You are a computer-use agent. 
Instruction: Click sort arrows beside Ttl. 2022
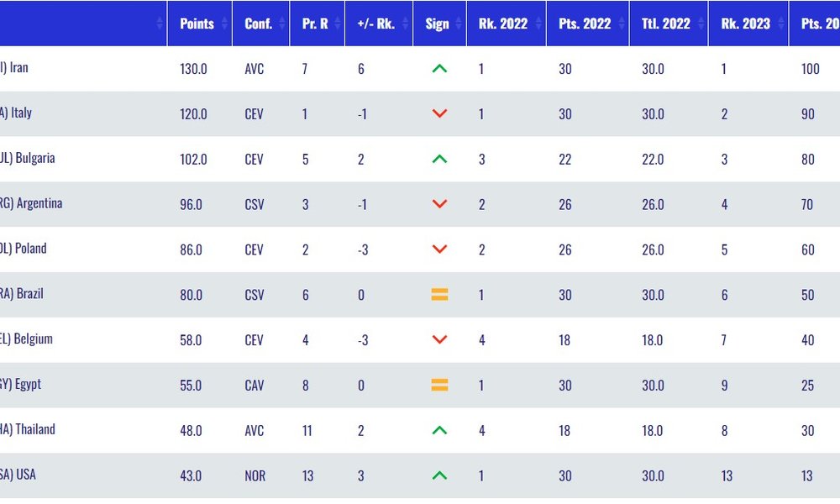coord(701,24)
